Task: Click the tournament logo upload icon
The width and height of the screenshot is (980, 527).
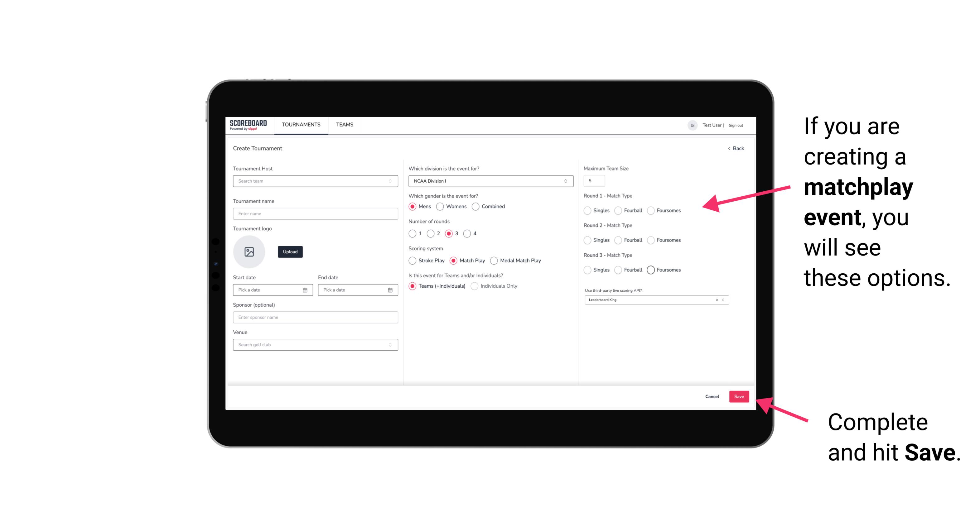Action: (x=249, y=252)
